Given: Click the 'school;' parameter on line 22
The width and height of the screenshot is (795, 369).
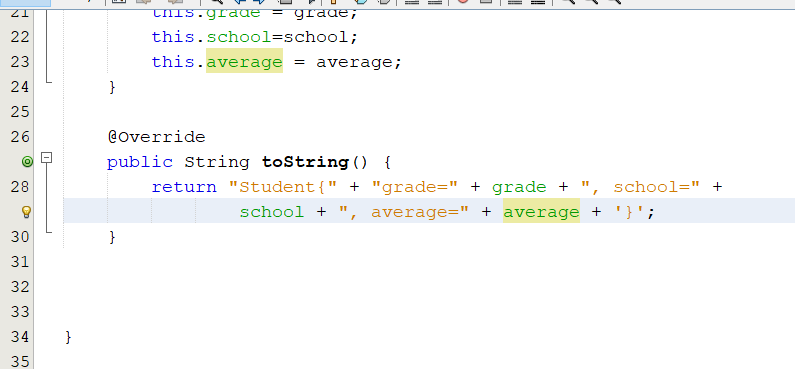Looking at the screenshot, I should 320,37.
